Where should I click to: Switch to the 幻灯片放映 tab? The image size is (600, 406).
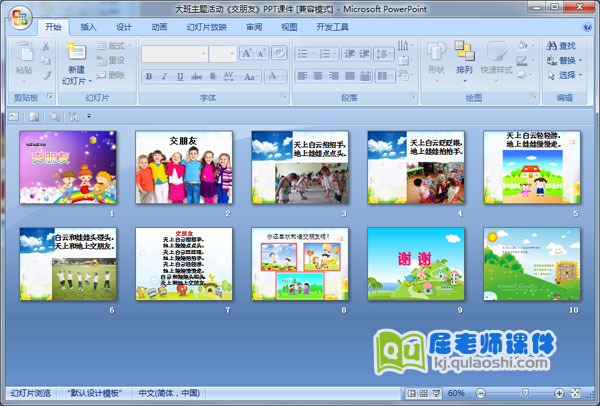[x=207, y=27]
